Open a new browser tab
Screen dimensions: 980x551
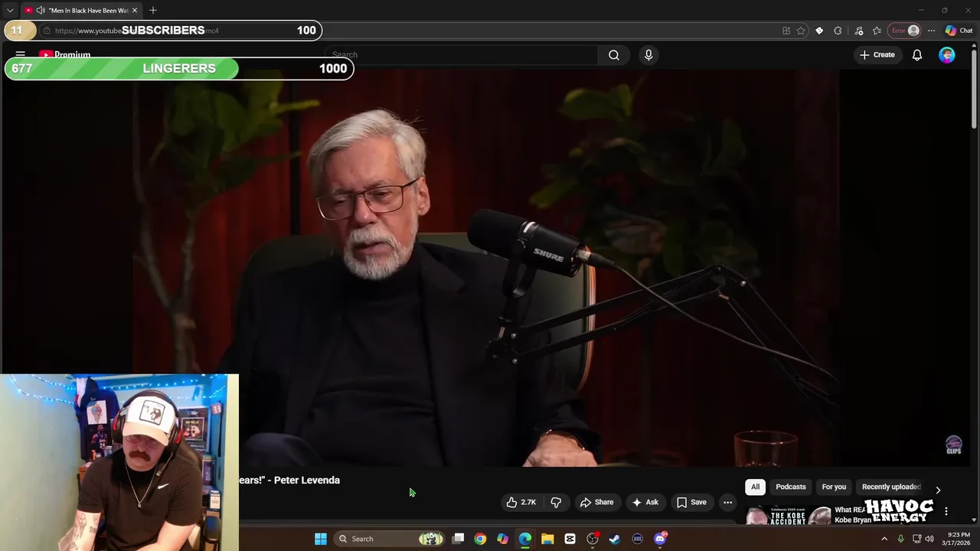point(153,10)
